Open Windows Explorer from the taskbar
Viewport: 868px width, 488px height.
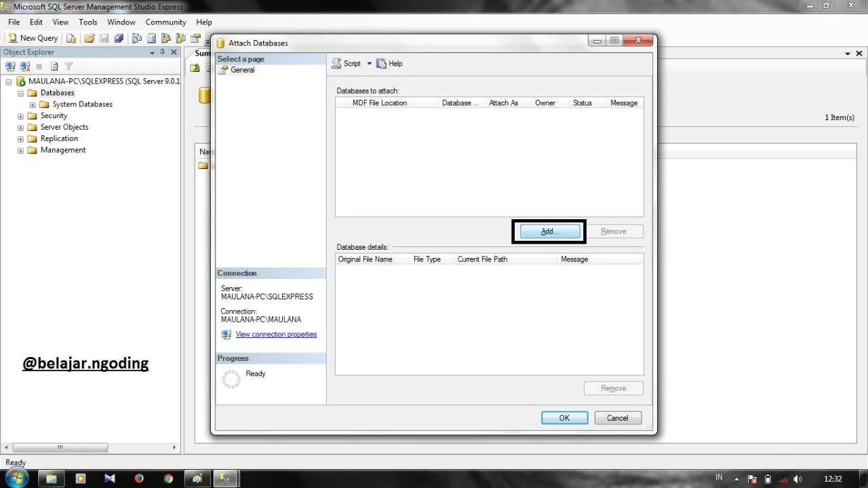[51, 478]
